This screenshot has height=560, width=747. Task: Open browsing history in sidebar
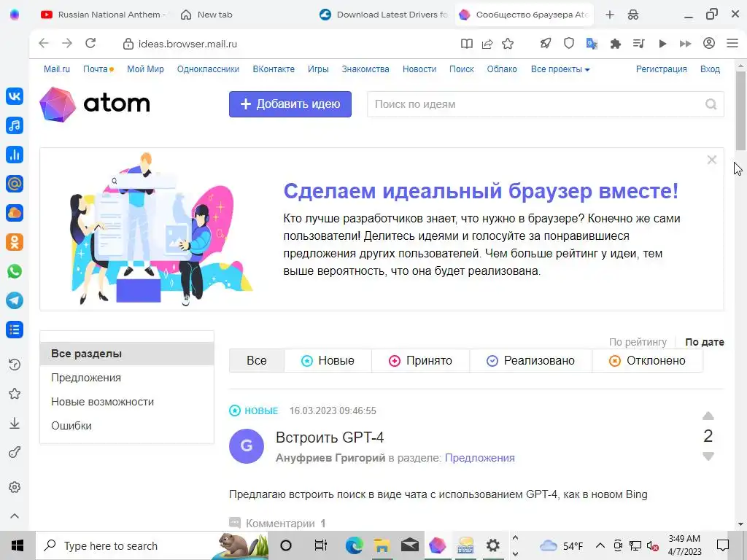(x=15, y=365)
